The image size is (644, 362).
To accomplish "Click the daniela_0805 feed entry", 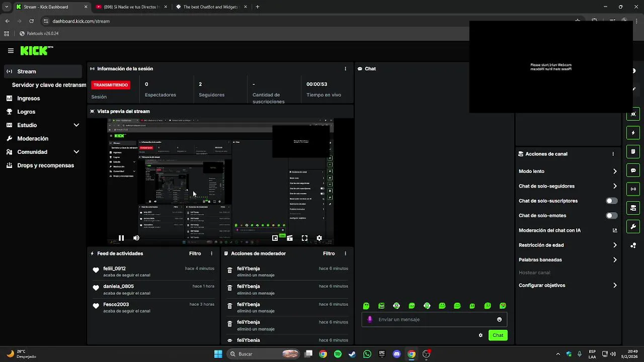I will coord(153,290).
